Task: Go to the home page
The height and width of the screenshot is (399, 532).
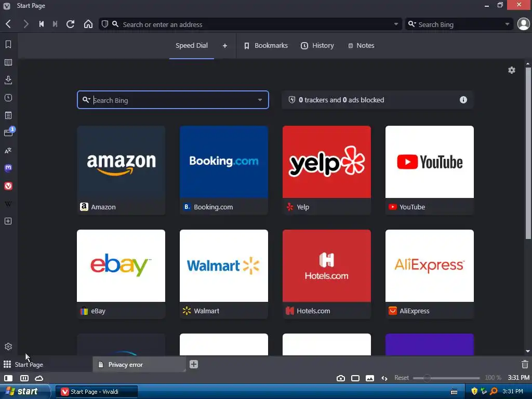Action: [x=88, y=24]
